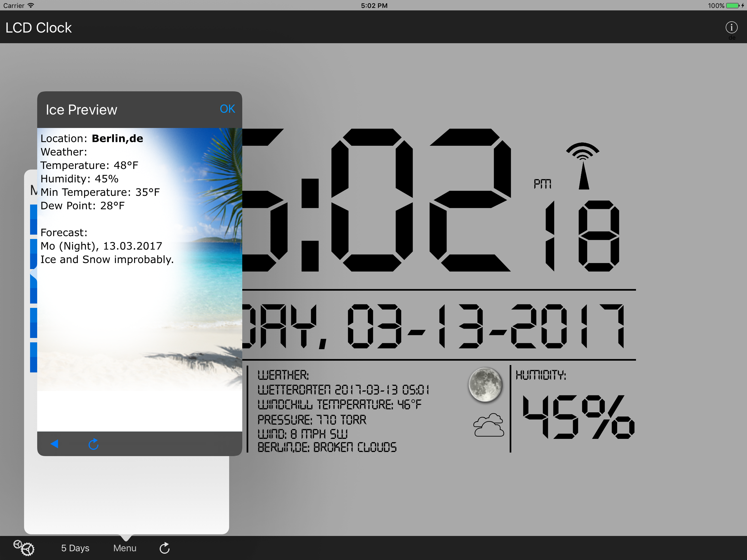This screenshot has height=560, width=747.
Task: Reload the Ice Preview with blue refresh icon
Action: 93,444
